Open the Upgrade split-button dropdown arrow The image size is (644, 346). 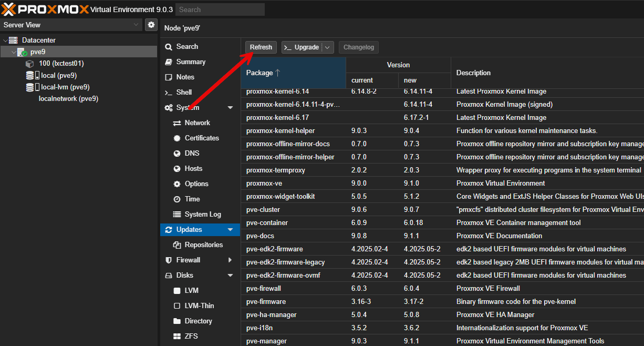[x=327, y=47]
